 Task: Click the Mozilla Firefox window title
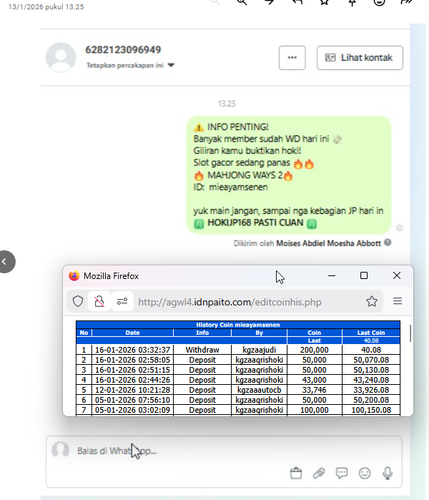[111, 276]
